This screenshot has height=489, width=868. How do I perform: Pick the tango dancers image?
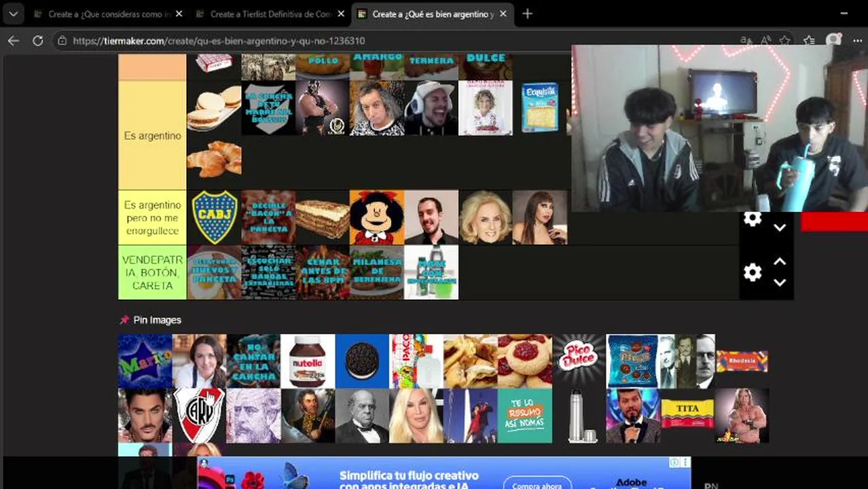click(471, 416)
